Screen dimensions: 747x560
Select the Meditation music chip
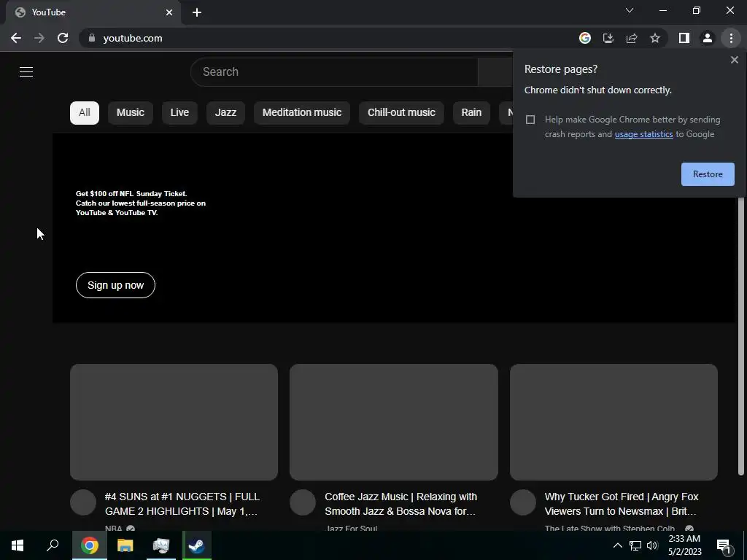click(x=301, y=113)
